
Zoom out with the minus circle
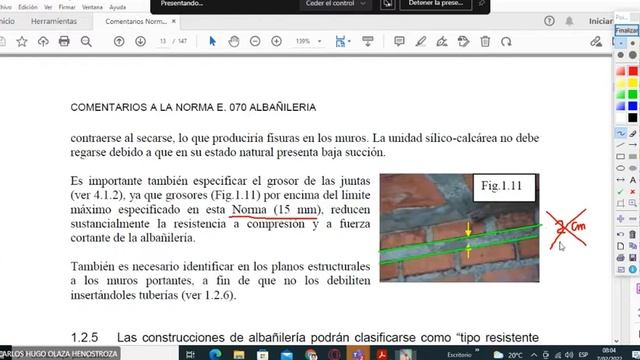(x=255, y=41)
